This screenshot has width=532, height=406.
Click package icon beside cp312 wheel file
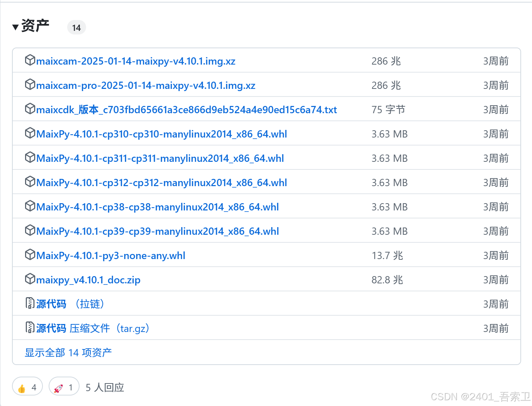point(30,181)
